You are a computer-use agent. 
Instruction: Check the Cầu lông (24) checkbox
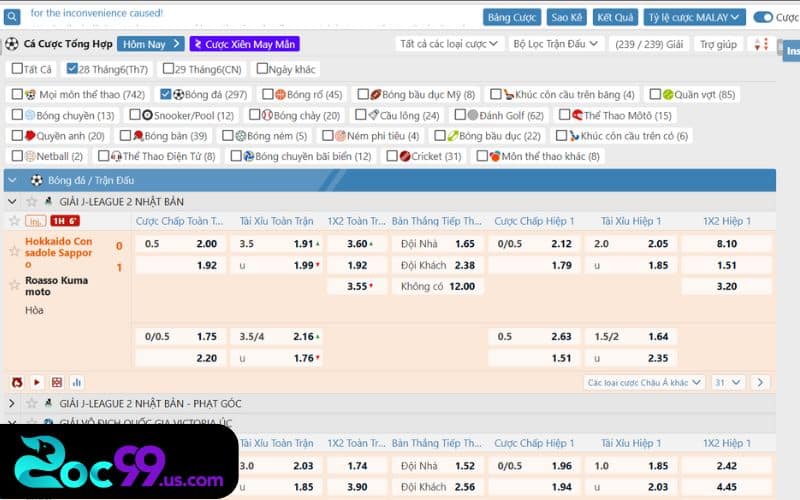360,115
